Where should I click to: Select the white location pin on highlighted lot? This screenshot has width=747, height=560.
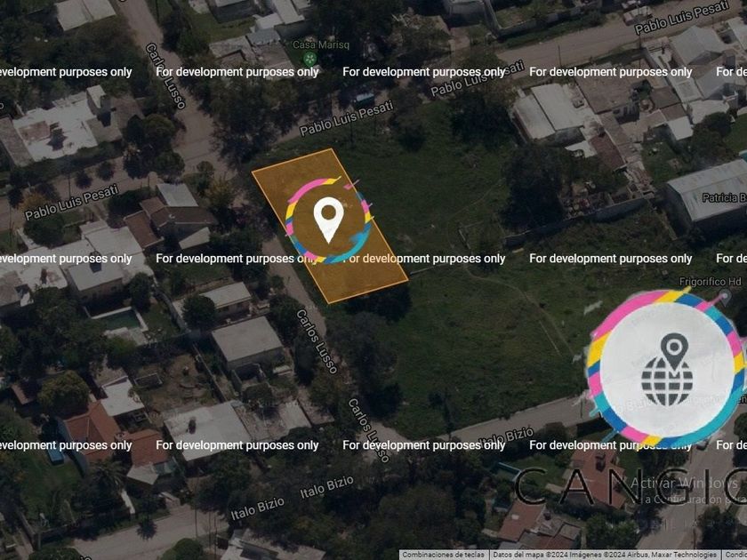tap(328, 220)
